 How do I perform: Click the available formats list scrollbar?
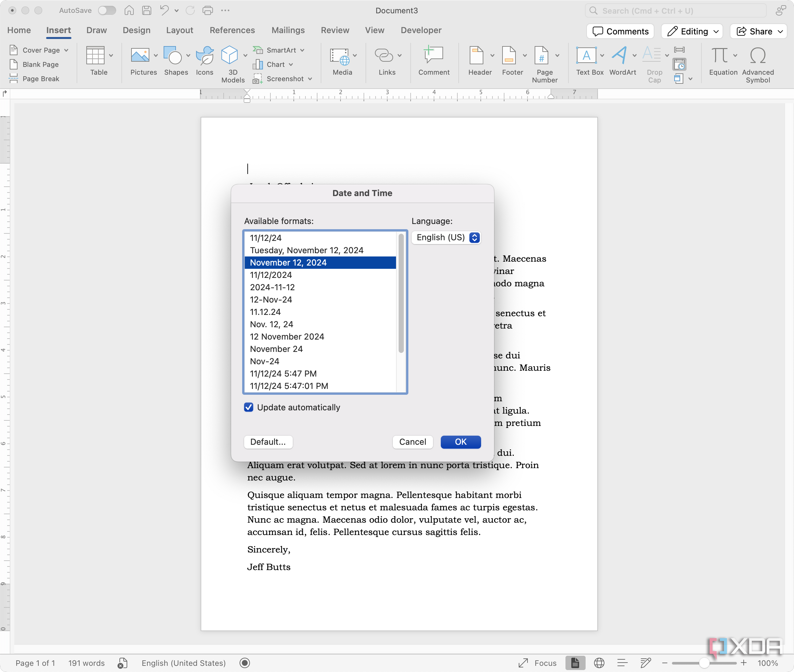pyautogui.click(x=401, y=293)
